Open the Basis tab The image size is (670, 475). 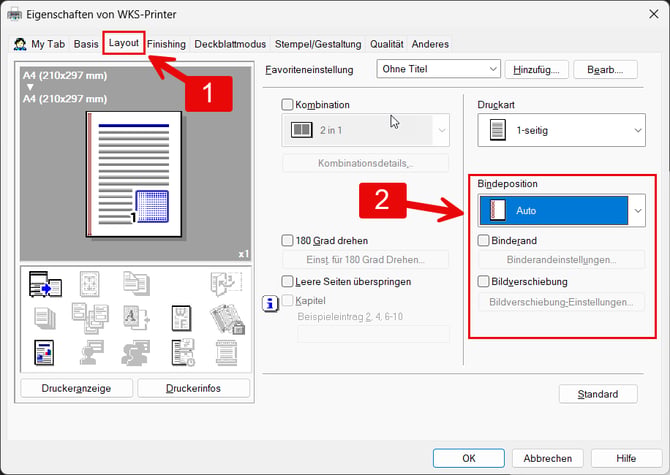coord(86,44)
